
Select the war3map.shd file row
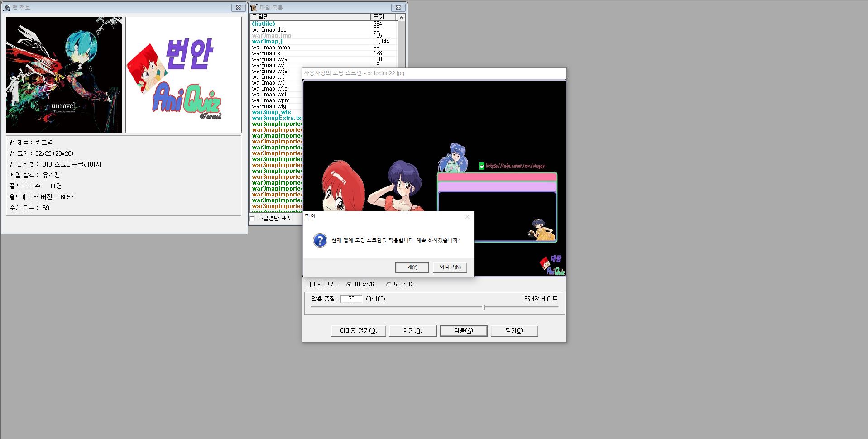coord(324,53)
